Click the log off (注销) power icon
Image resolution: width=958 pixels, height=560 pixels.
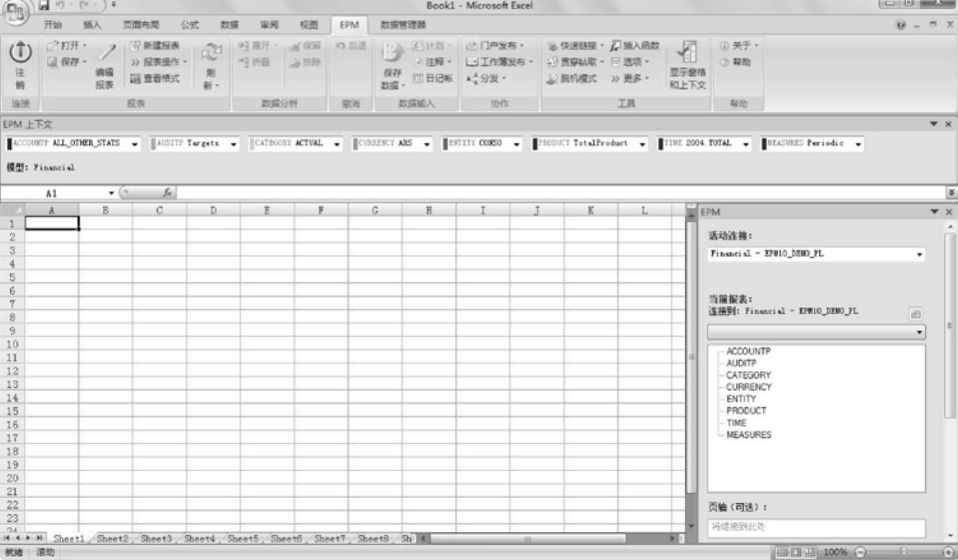pos(20,52)
